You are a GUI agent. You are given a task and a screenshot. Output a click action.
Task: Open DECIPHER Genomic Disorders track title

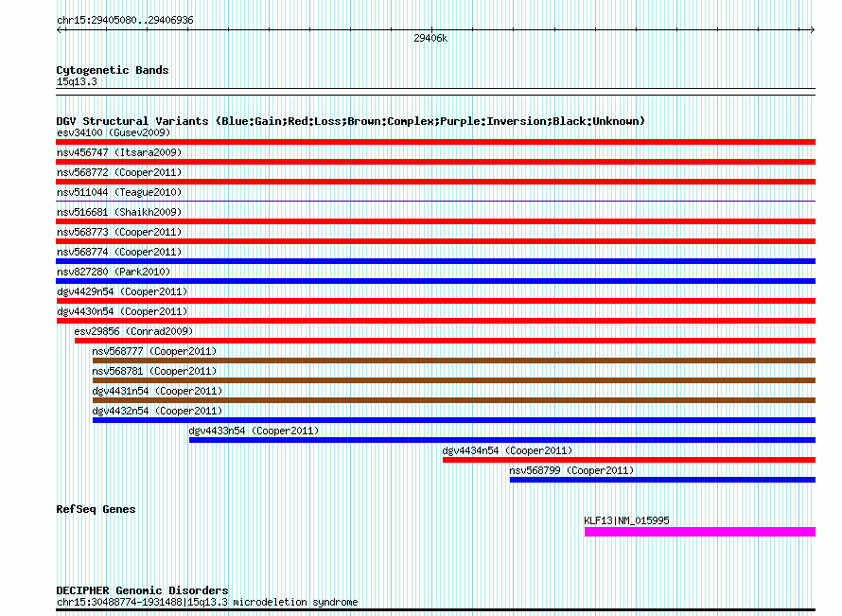coord(142,590)
